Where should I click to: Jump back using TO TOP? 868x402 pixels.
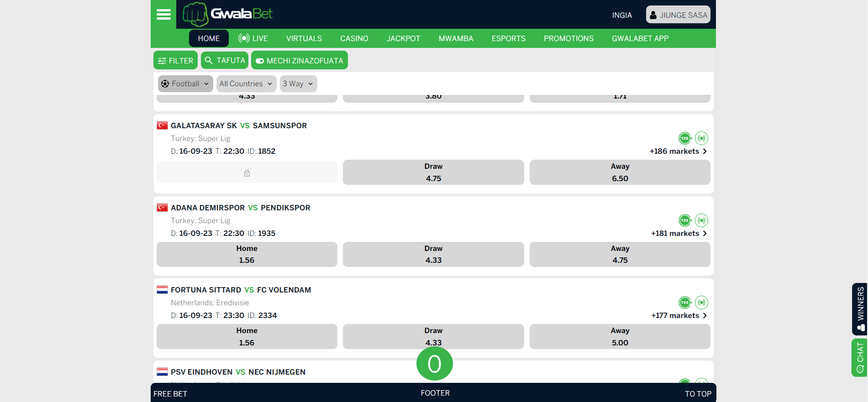coord(698,394)
